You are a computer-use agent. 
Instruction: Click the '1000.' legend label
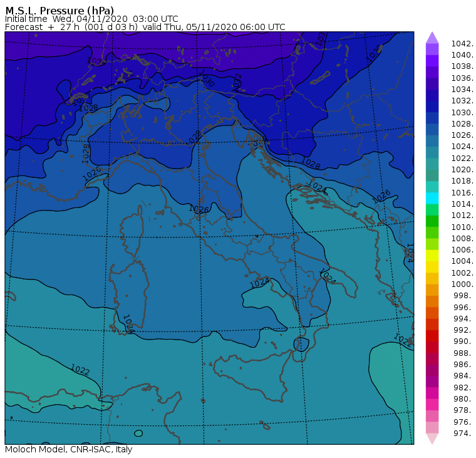(462, 284)
